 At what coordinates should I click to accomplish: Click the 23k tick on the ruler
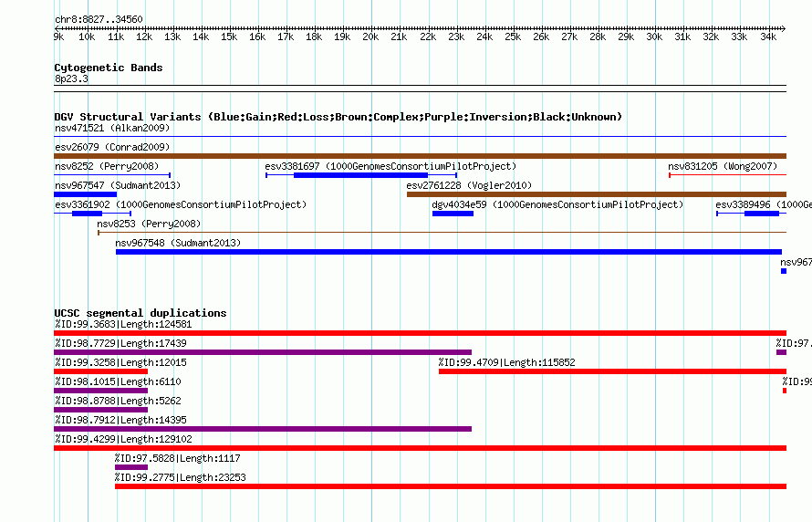click(x=456, y=37)
